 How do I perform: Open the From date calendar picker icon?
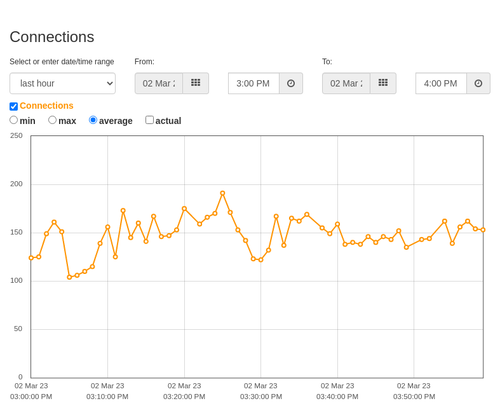(x=196, y=83)
